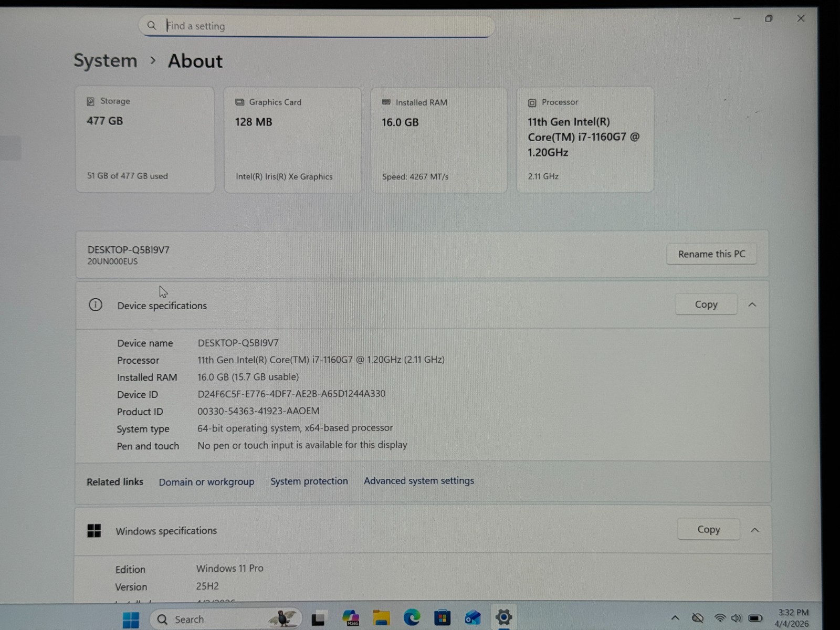Click the Graphics Card icon

(240, 102)
